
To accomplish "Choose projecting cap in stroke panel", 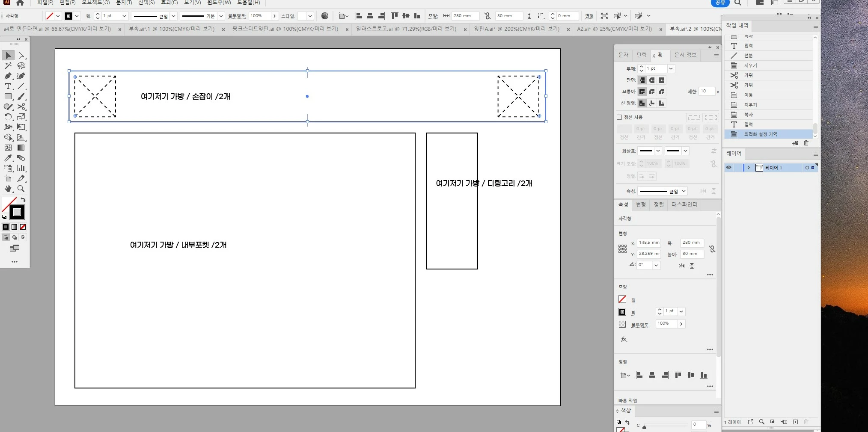I will point(662,80).
